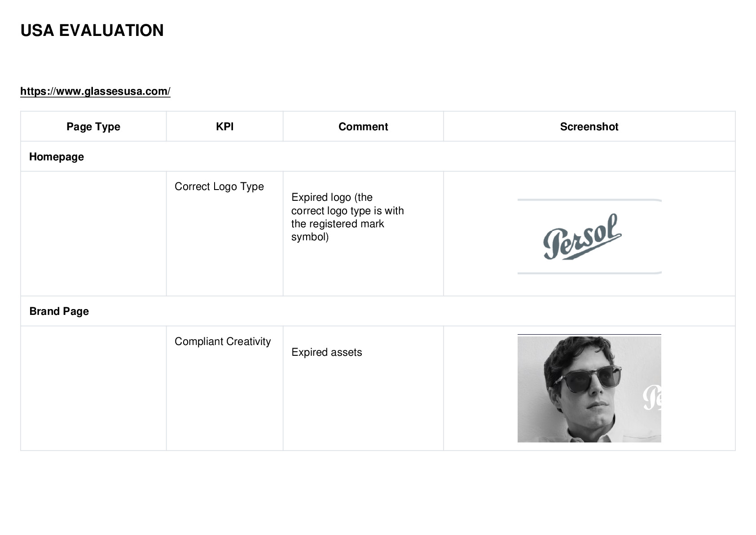
Task: Click the Screenshot column header
Action: (589, 127)
